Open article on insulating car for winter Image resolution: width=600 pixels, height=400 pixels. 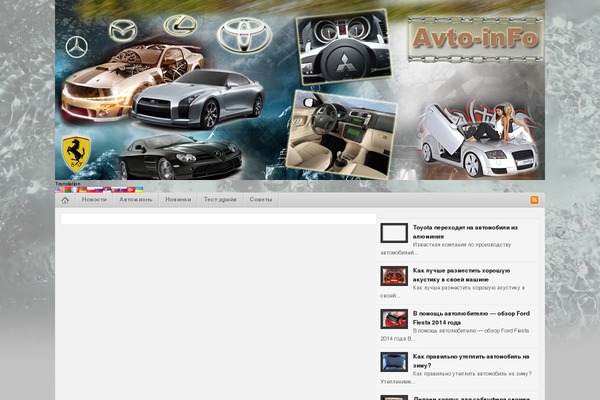point(471,361)
